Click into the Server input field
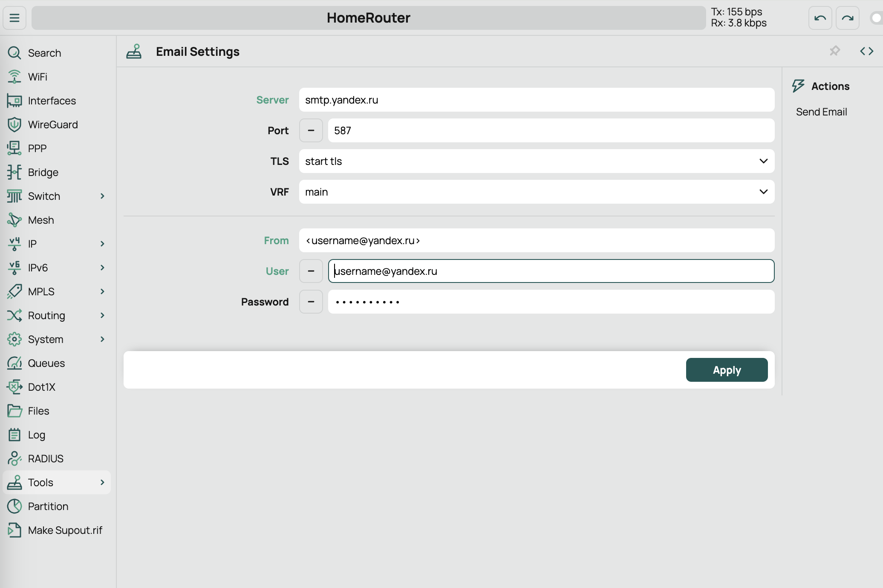Screen dimensions: 883x588 [x=536, y=100]
